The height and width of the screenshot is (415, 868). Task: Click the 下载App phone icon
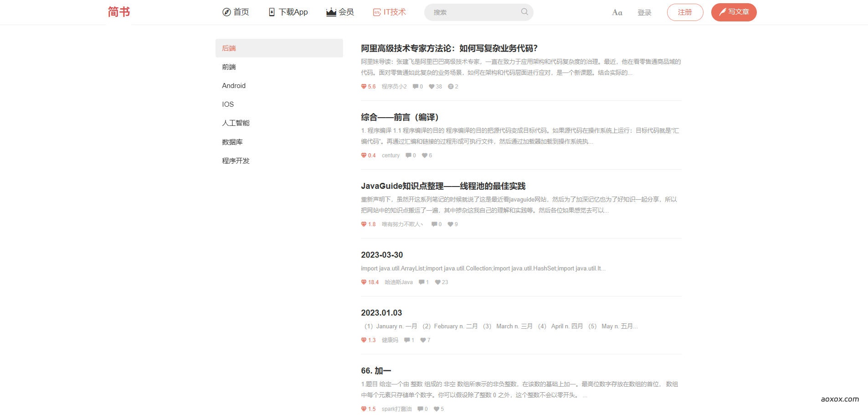(271, 12)
